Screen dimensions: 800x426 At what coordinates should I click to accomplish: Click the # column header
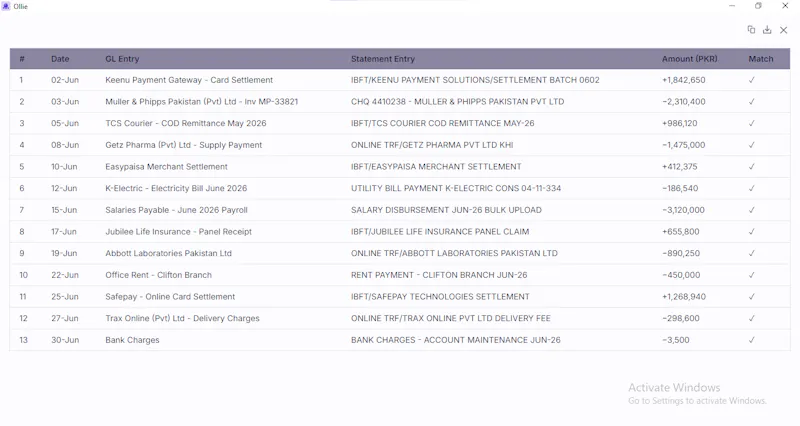pyautogui.click(x=22, y=59)
